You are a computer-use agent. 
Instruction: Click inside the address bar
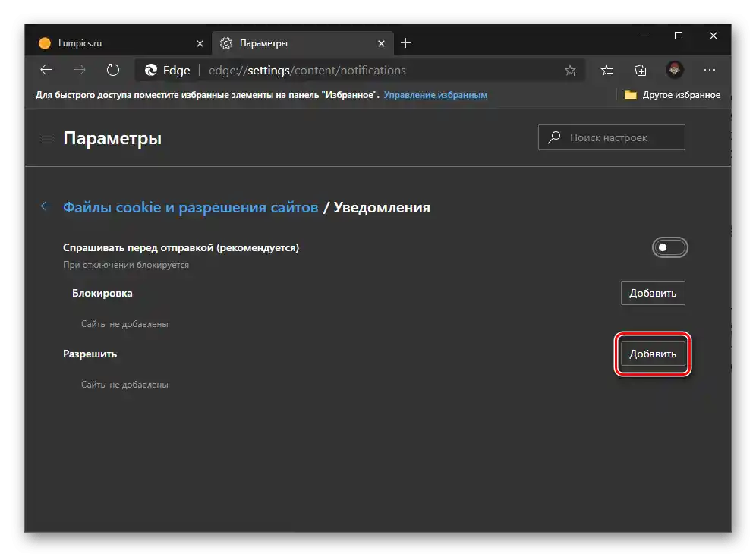(x=342, y=70)
